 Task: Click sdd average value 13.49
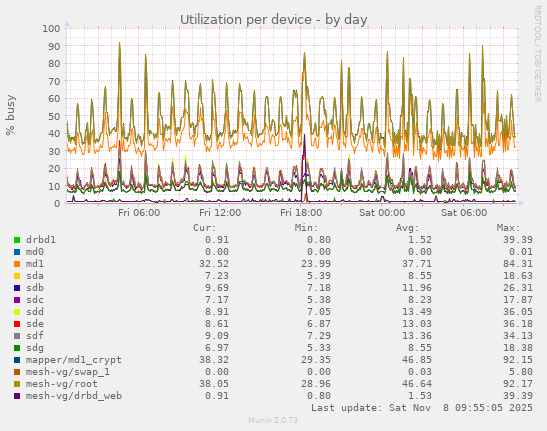(x=417, y=312)
